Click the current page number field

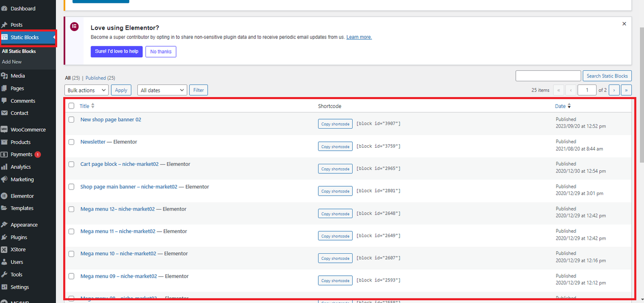(x=587, y=90)
